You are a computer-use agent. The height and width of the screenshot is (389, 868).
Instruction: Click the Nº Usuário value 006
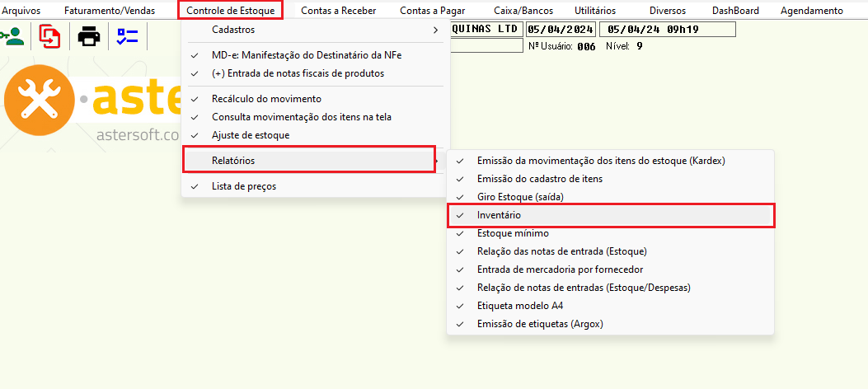pyautogui.click(x=586, y=46)
